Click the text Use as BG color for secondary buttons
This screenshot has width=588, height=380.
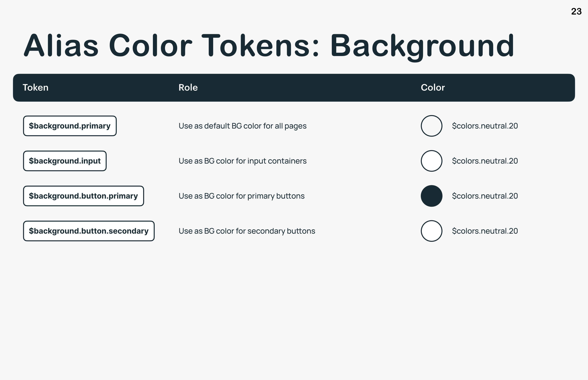(247, 231)
